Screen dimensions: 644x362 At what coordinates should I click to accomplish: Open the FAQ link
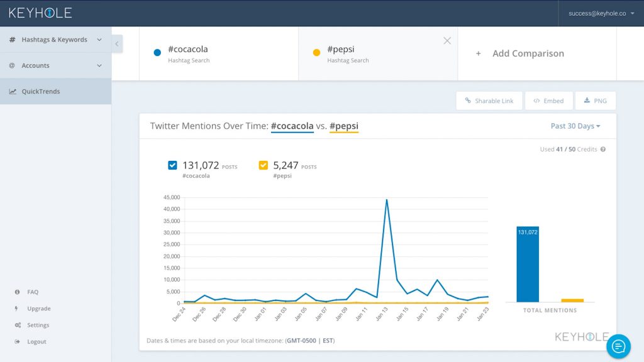click(x=33, y=292)
